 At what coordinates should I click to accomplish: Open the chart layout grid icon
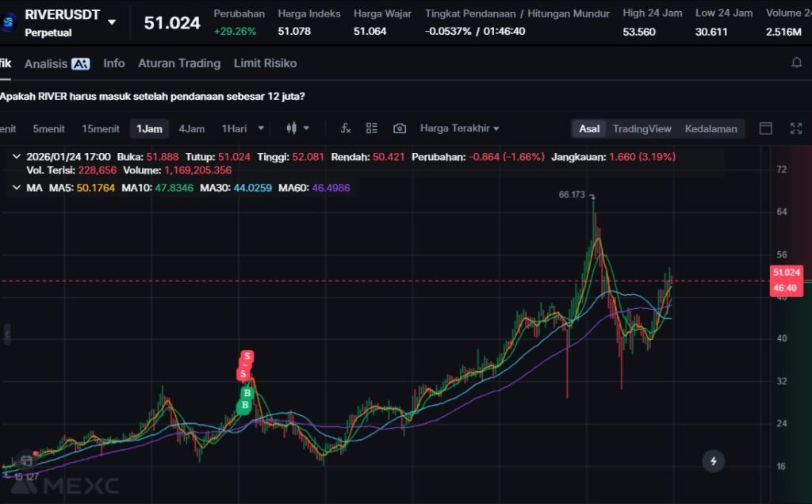coord(372,128)
